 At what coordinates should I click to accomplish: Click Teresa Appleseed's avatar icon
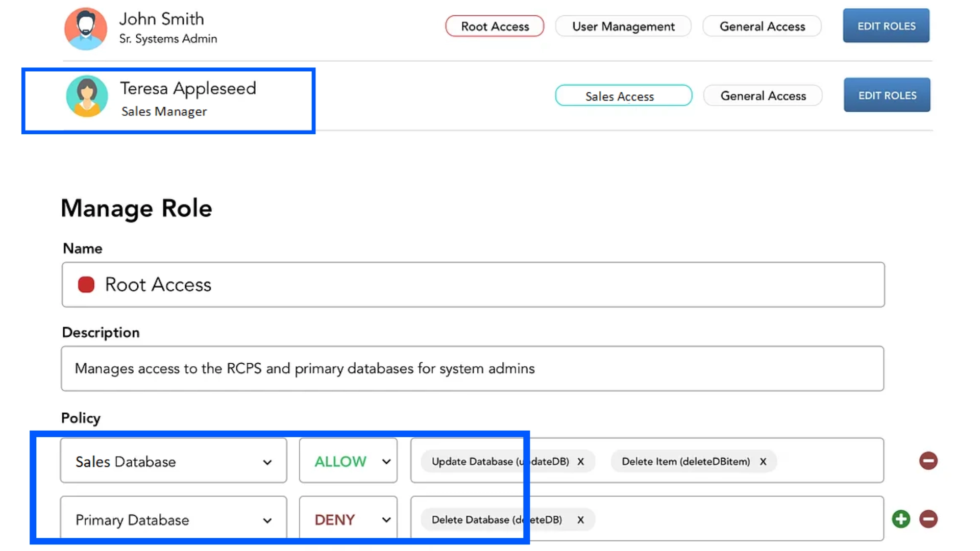87,96
